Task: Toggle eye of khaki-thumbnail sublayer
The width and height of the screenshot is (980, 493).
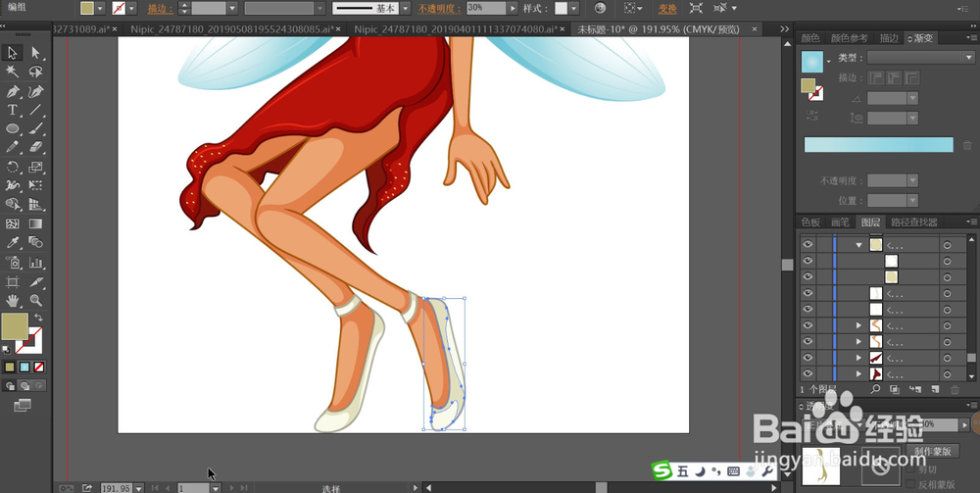Action: pyautogui.click(x=808, y=276)
